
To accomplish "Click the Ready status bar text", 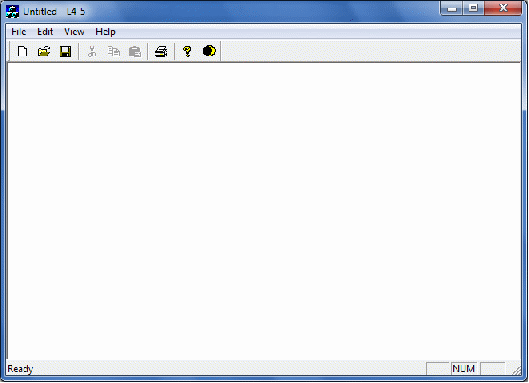I will (x=20, y=369).
